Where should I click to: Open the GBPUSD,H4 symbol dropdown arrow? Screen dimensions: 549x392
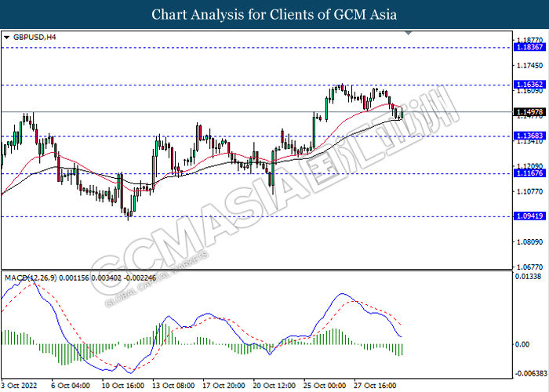pos(6,38)
